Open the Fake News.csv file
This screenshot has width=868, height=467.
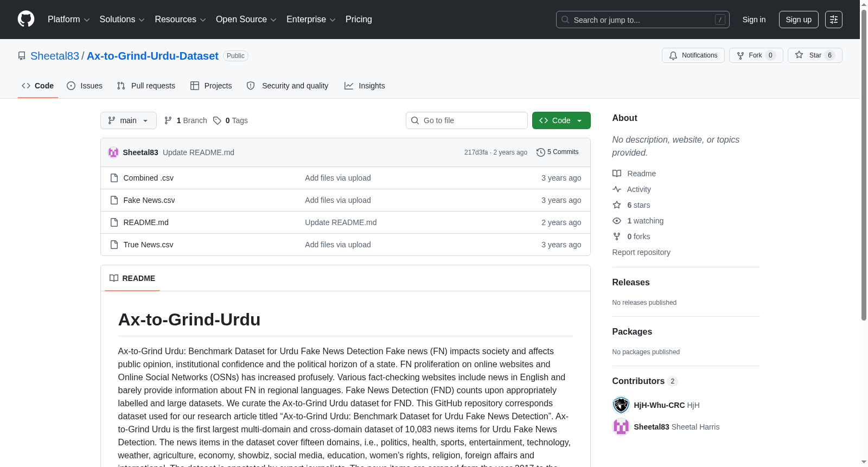pyautogui.click(x=149, y=200)
